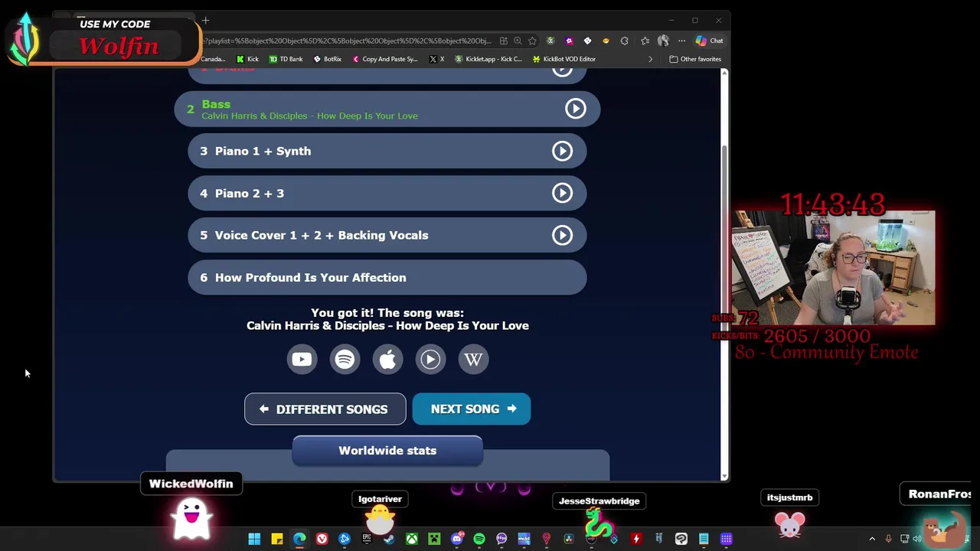
Task: Select the Bass row title
Action: click(216, 104)
